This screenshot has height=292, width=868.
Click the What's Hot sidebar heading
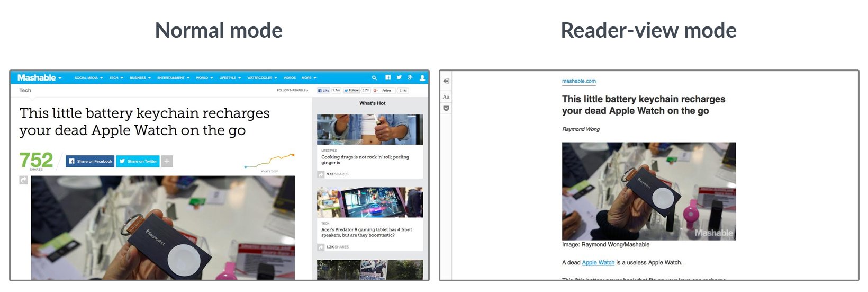[x=372, y=103]
